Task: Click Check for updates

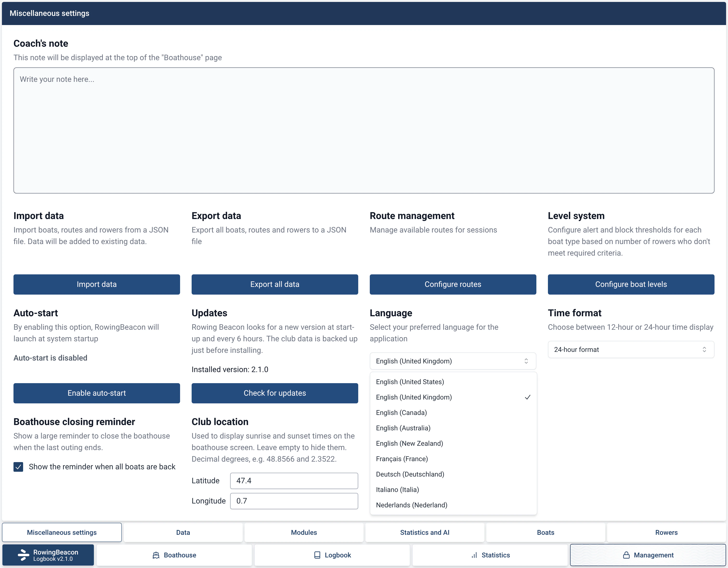Action: point(275,393)
